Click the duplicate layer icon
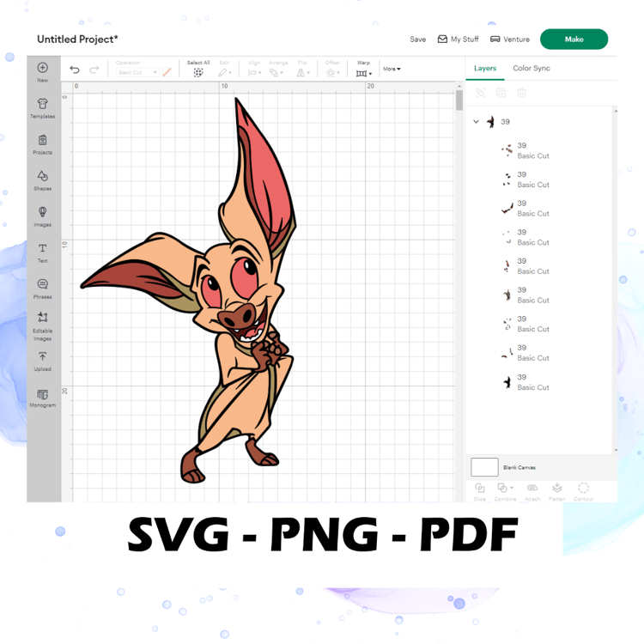This screenshot has height=644, width=644. click(x=501, y=93)
